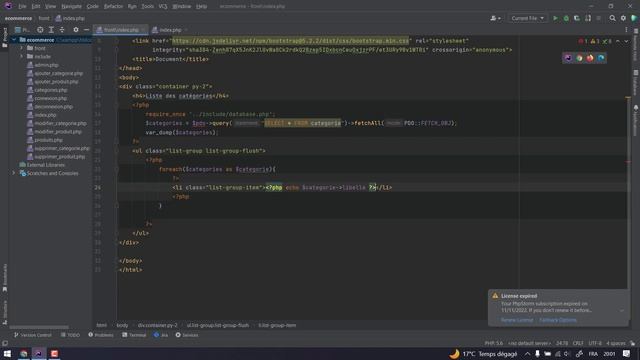This screenshot has width=640, height=360.
Task: Open editor tabs three-dot menu
Action: point(626,30)
